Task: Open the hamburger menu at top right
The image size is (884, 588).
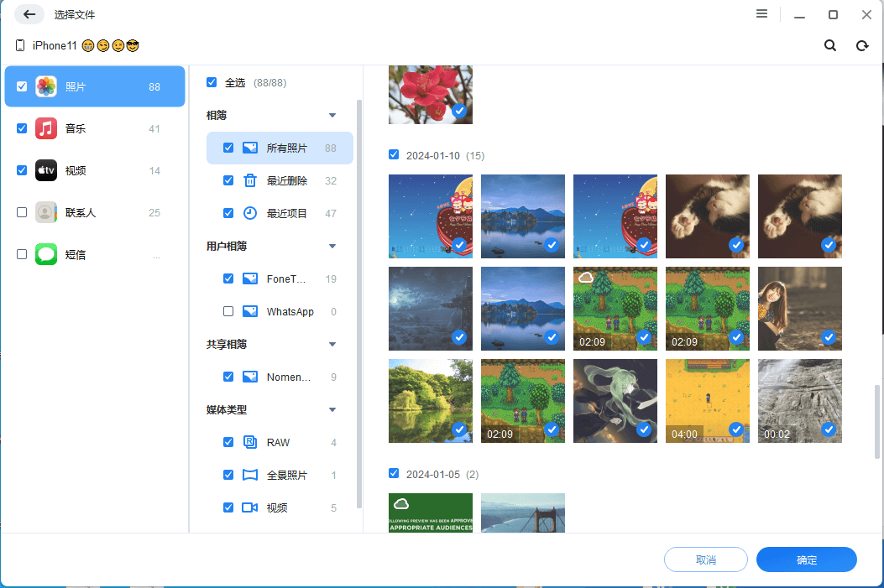Action: [761, 13]
